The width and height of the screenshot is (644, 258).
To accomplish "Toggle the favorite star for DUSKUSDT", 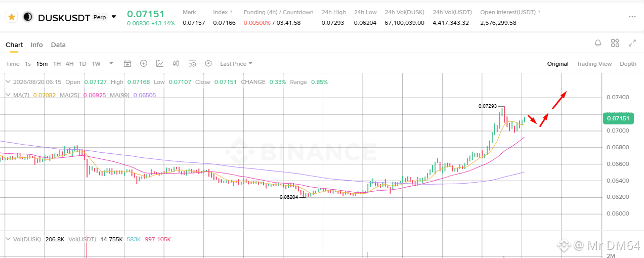I will [x=12, y=17].
